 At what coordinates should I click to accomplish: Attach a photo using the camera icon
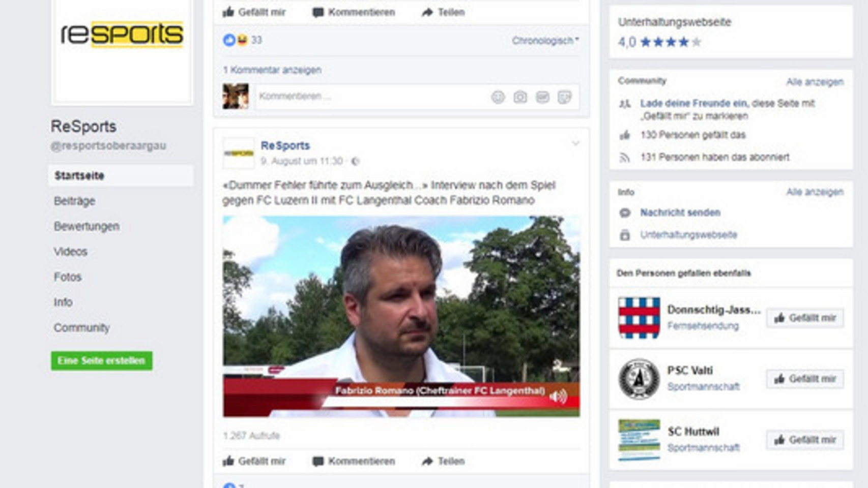pyautogui.click(x=520, y=97)
